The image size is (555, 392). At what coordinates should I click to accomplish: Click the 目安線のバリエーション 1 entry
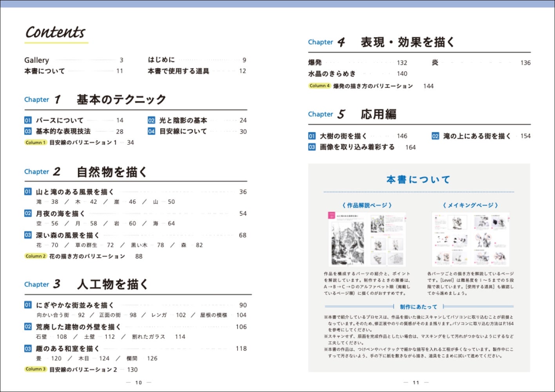(x=91, y=143)
